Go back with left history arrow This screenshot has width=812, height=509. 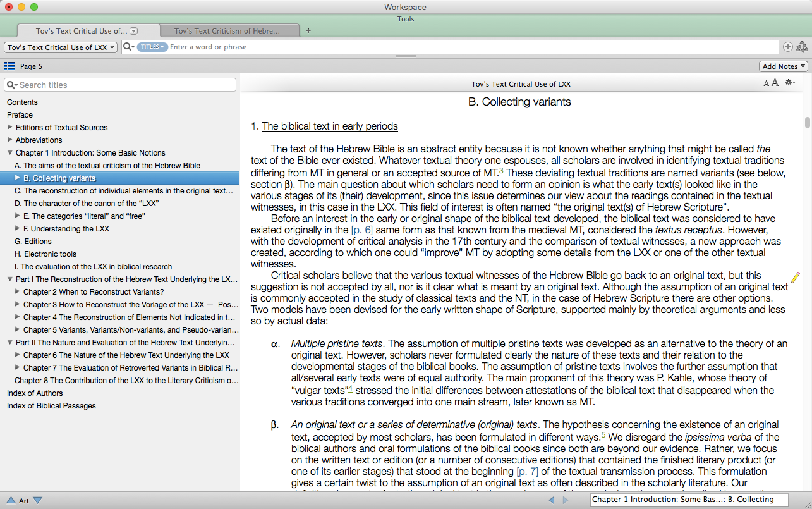[x=552, y=500]
